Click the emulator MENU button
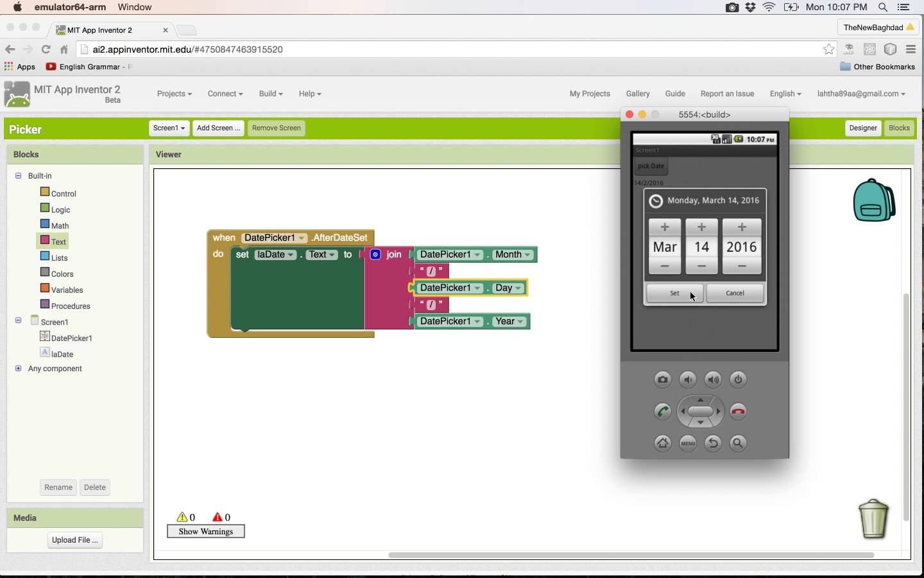This screenshot has height=578, width=924. coord(688,443)
